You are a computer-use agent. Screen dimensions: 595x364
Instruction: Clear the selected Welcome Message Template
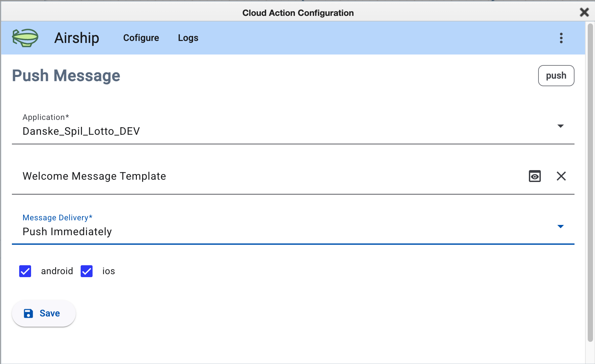coord(561,176)
